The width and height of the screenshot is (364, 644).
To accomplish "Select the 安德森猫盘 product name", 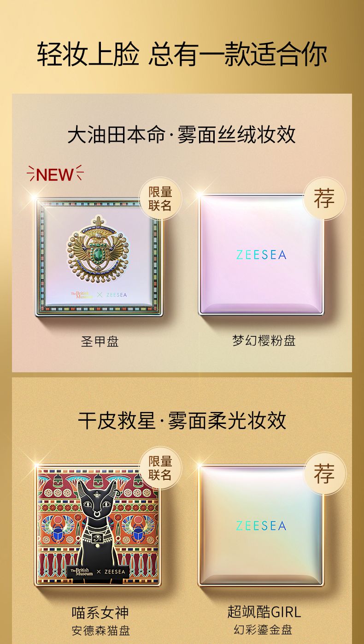I will [101, 630].
